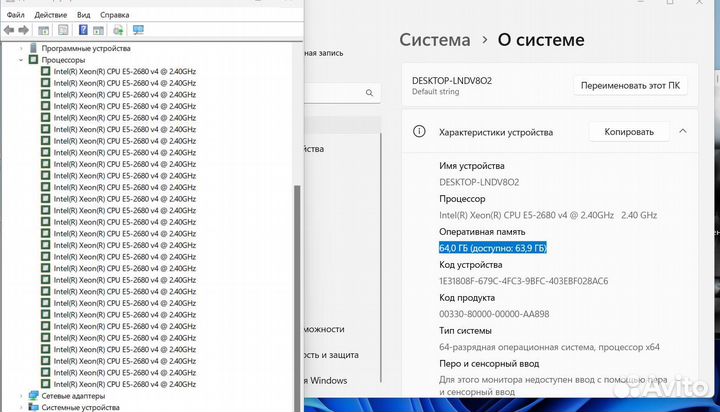Click the blue Help question-mark toolbar icon

[83, 30]
